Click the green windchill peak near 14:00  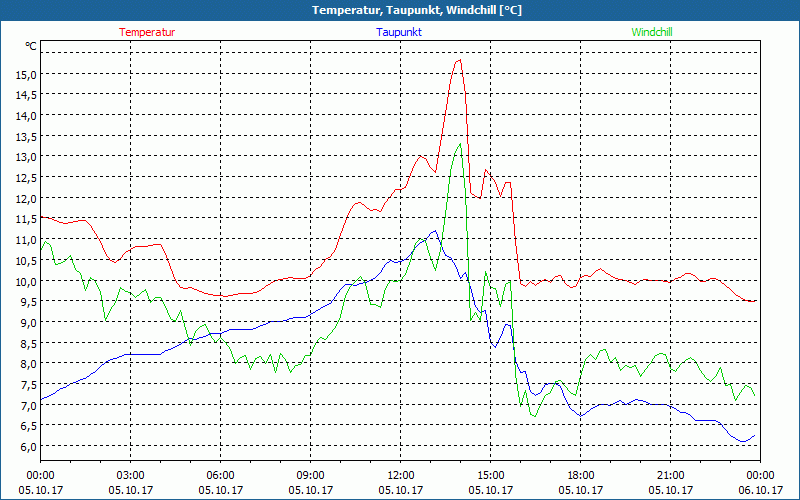(460, 144)
